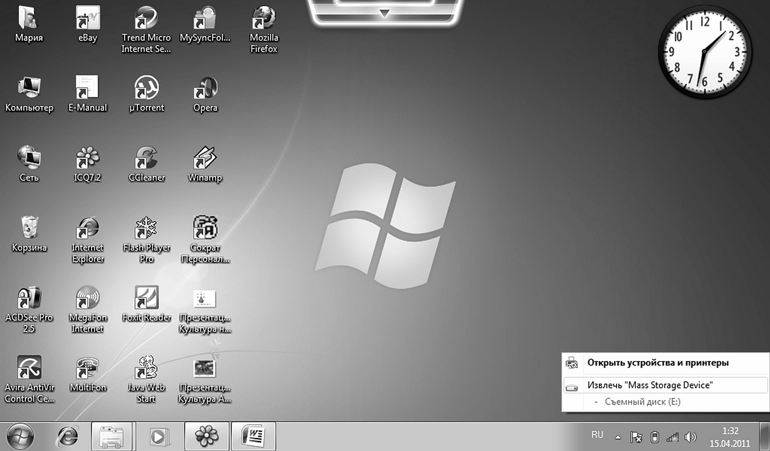Open the RU language indicator in tray
This screenshot has height=451, width=770.
pos(597,435)
